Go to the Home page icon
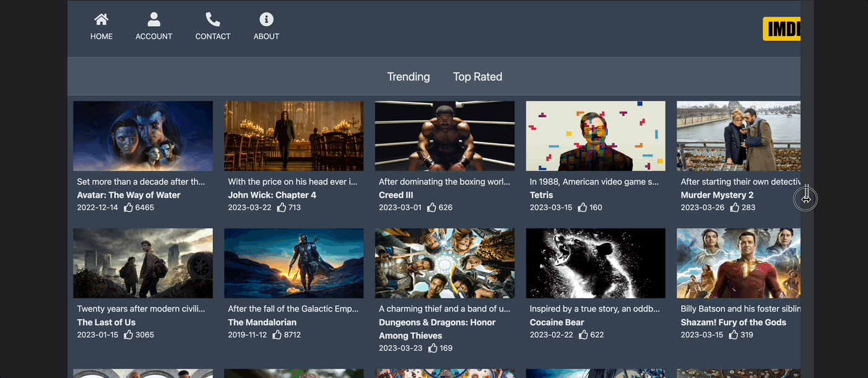This screenshot has height=378, width=868. pos(102,19)
